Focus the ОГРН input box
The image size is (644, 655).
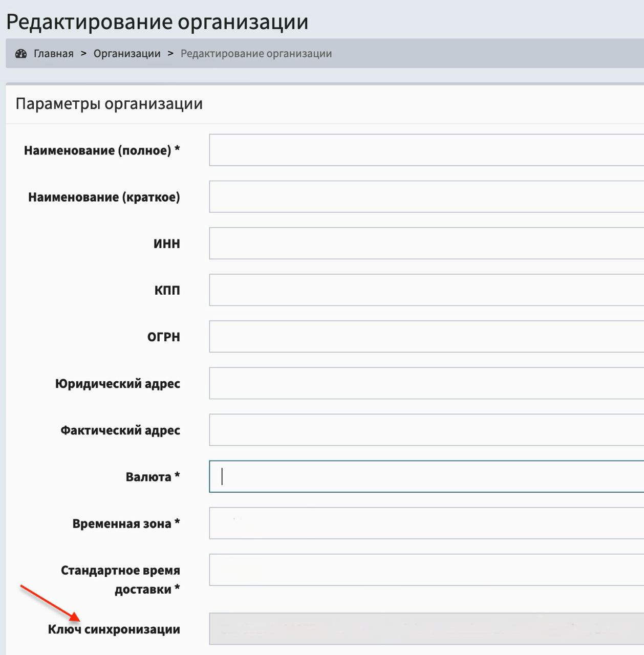(426, 336)
